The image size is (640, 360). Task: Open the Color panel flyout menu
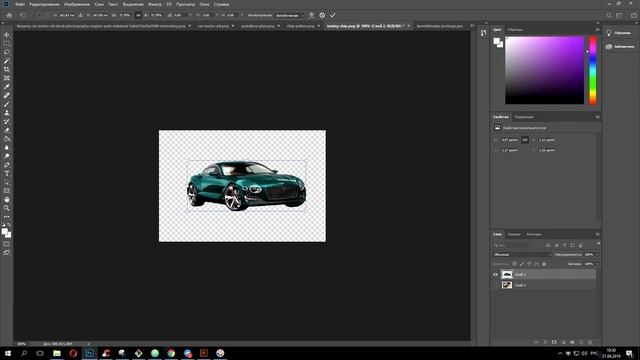coord(598,29)
